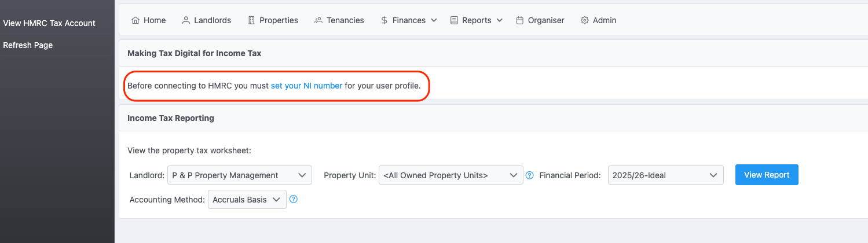The height and width of the screenshot is (243, 868).
Task: Open the Financial Period dropdown
Action: tap(665, 175)
